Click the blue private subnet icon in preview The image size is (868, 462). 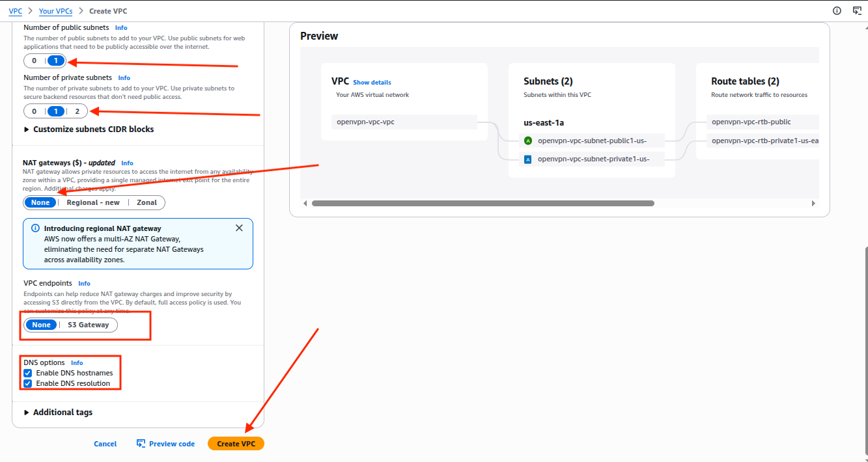point(528,159)
